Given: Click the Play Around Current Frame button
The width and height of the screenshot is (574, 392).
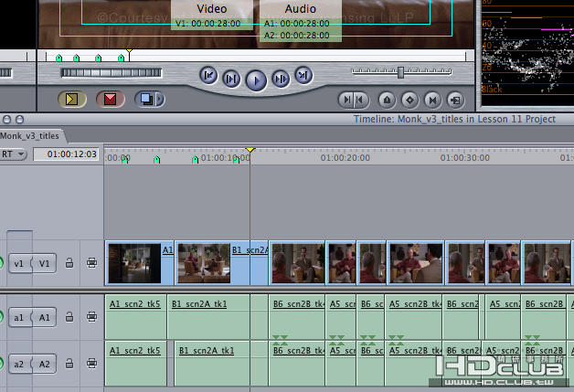Looking at the screenshot, I should 281,79.
